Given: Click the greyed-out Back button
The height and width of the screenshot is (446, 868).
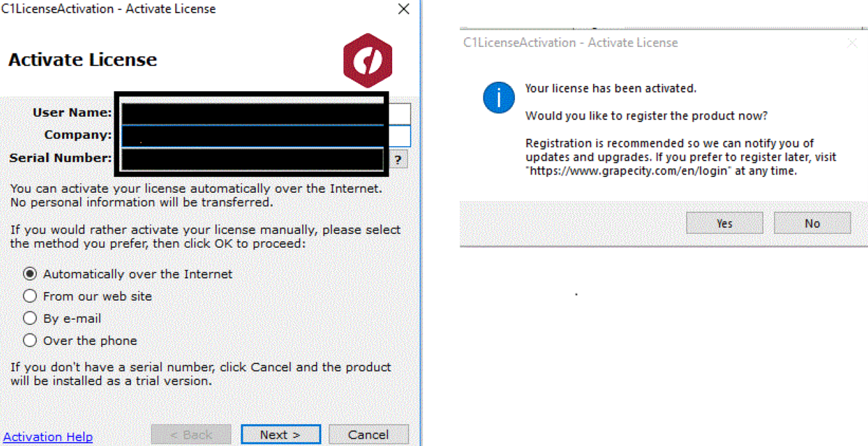Looking at the screenshot, I should 191,434.
